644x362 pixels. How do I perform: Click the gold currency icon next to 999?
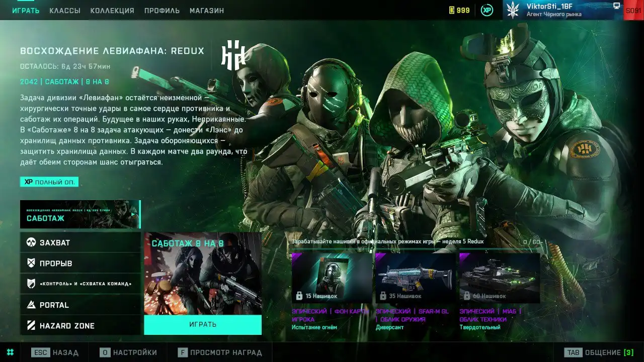[x=451, y=10]
